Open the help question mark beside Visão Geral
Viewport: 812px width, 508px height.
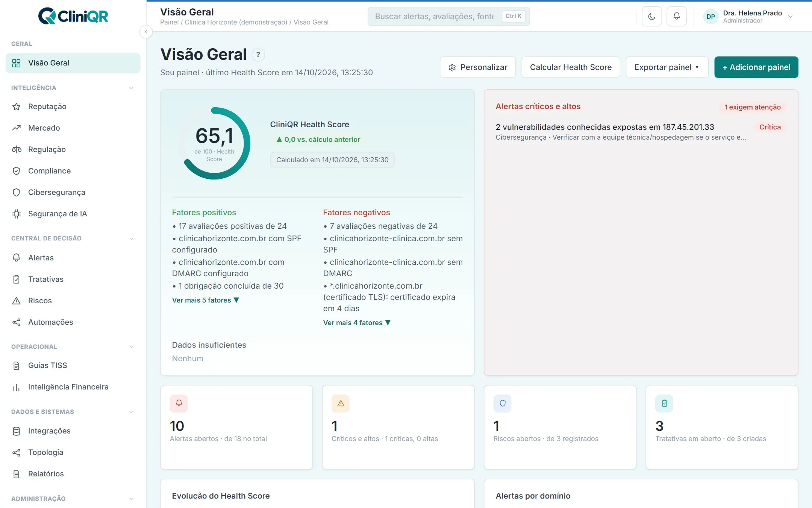click(258, 55)
